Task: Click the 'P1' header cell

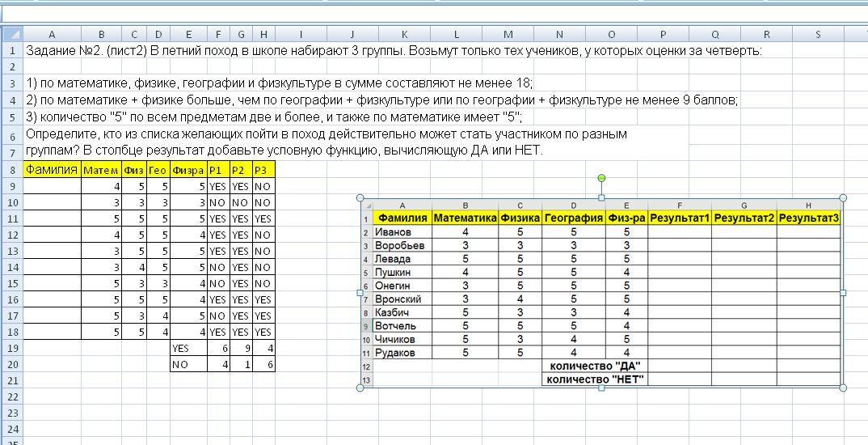Action: coord(218,170)
